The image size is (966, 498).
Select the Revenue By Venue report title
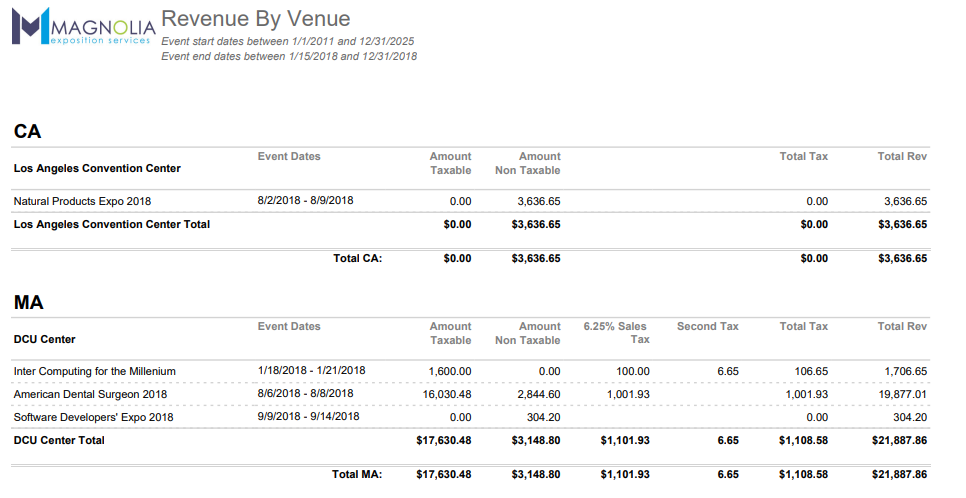pyautogui.click(x=255, y=18)
